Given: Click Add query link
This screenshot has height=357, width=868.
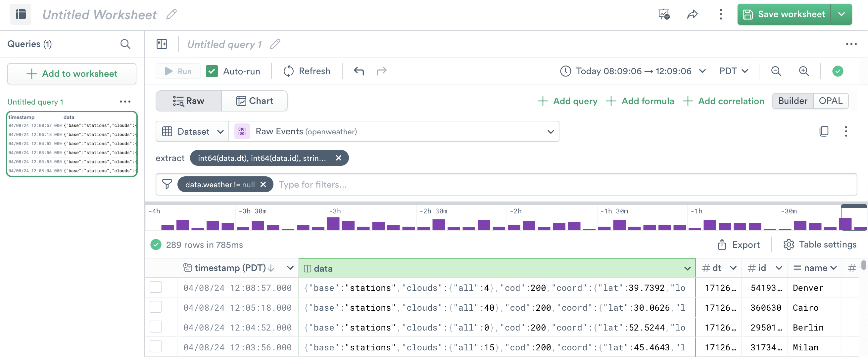Looking at the screenshot, I should pyautogui.click(x=567, y=101).
